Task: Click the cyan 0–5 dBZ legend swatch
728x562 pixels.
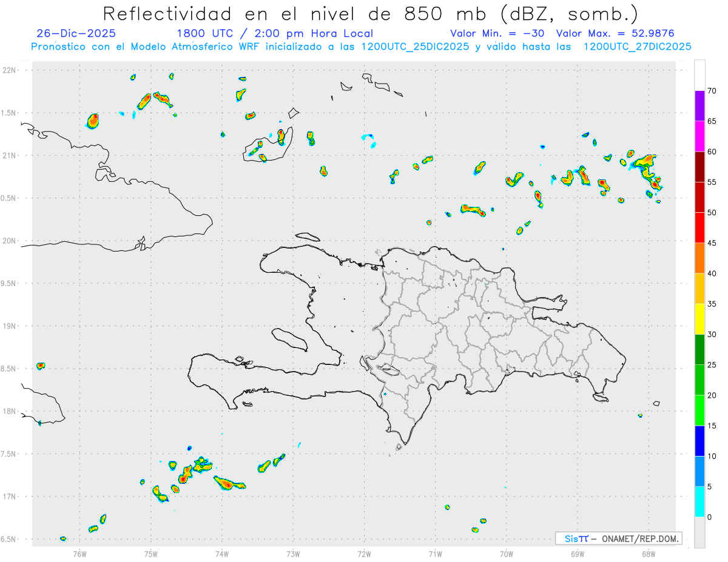Action: [699, 502]
